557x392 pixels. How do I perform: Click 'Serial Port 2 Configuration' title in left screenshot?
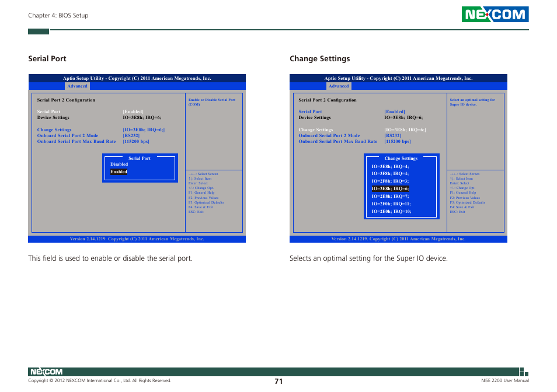pyautogui.click(x=66, y=100)
